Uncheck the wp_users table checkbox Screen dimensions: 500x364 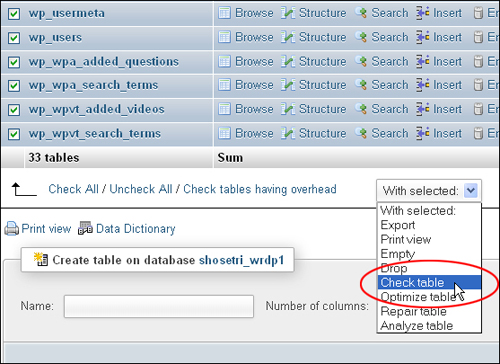coord(14,38)
